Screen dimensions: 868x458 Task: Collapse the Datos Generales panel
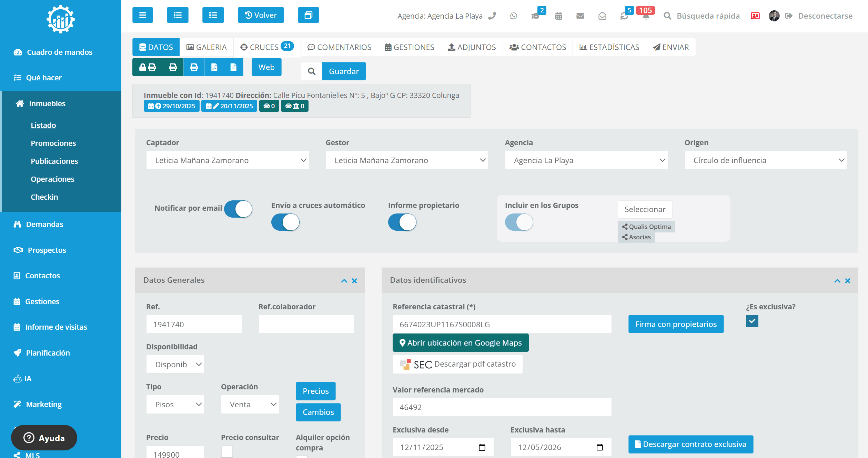[344, 281]
